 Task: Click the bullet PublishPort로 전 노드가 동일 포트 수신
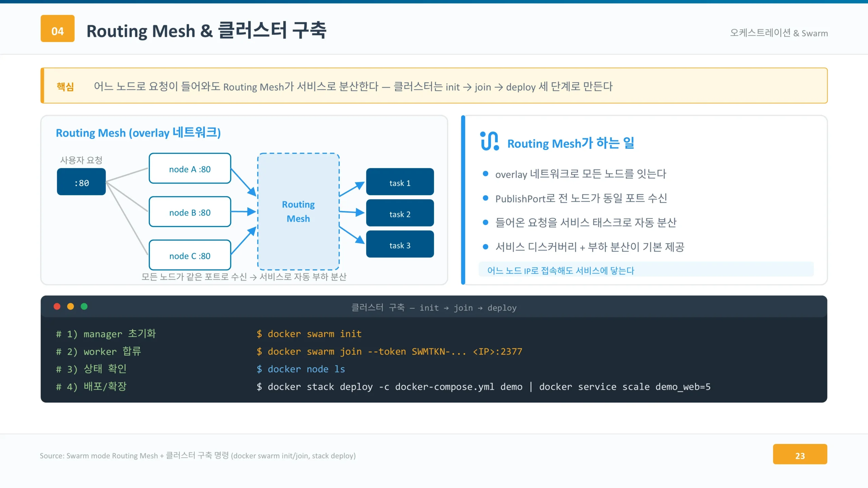[581, 198]
